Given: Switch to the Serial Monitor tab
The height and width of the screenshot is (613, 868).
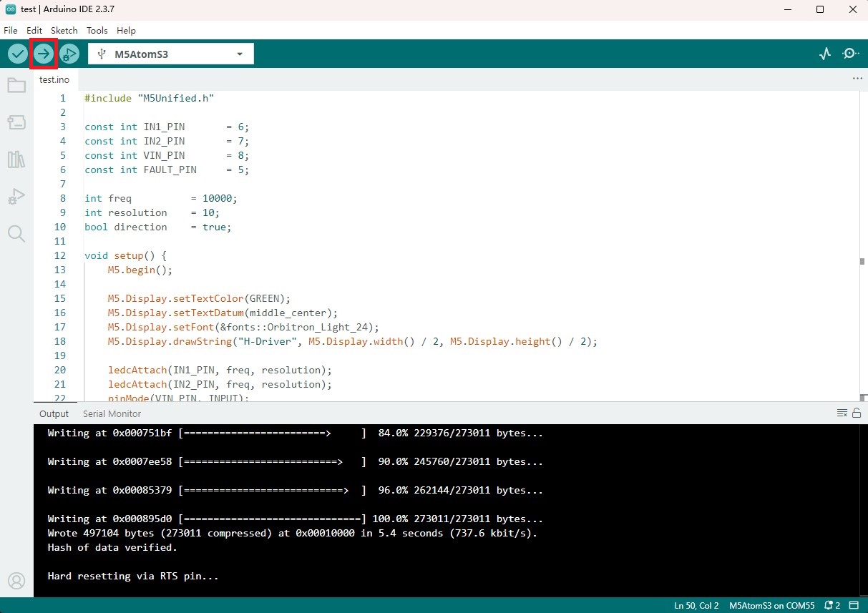Looking at the screenshot, I should click(x=112, y=413).
